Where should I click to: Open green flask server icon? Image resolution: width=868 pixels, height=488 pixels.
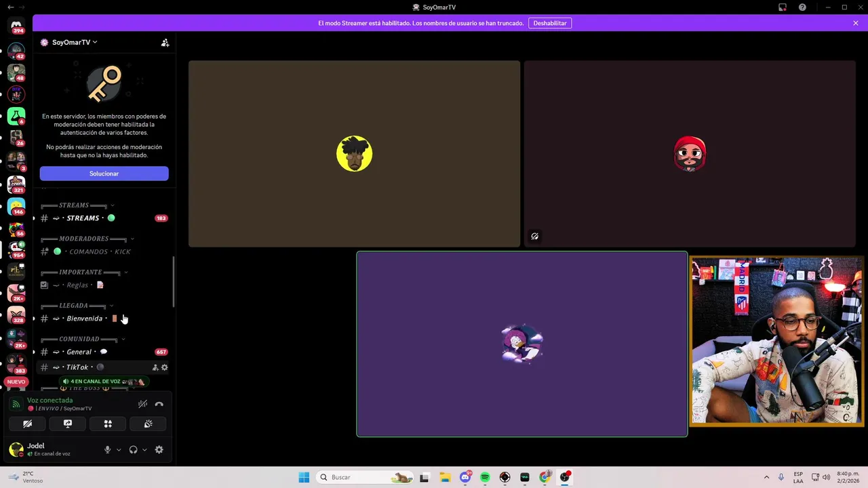16,116
